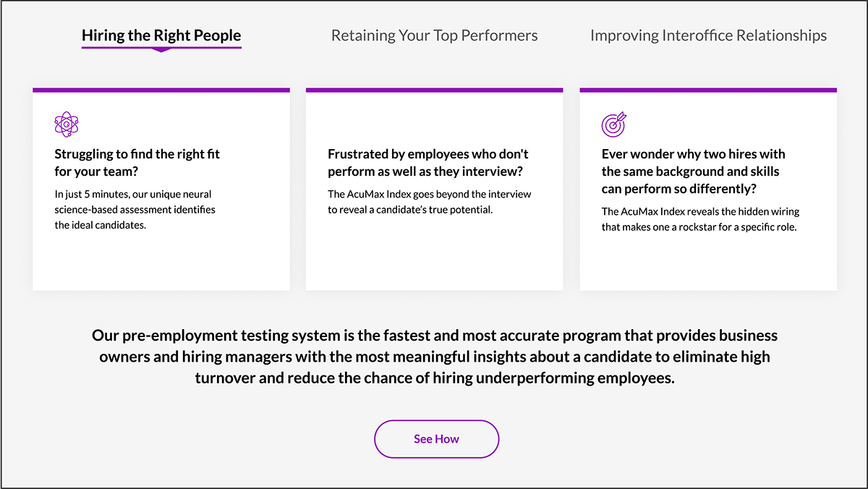
Task: Click the pre-employment testing system summary paragraph
Action: [x=435, y=357]
